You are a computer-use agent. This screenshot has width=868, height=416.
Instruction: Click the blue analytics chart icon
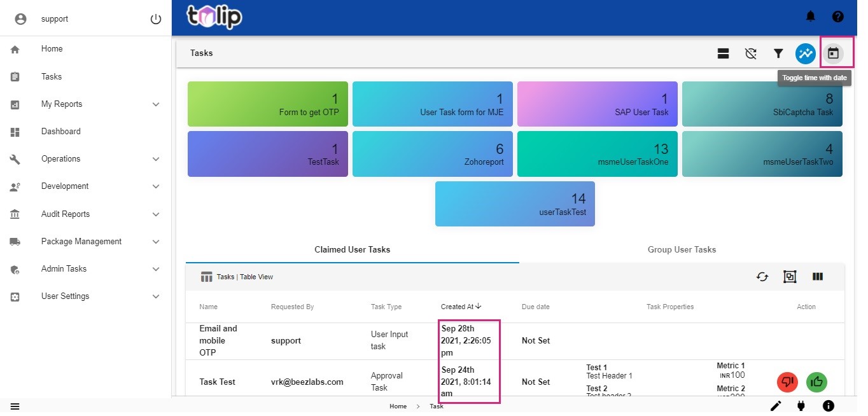pyautogui.click(x=806, y=53)
